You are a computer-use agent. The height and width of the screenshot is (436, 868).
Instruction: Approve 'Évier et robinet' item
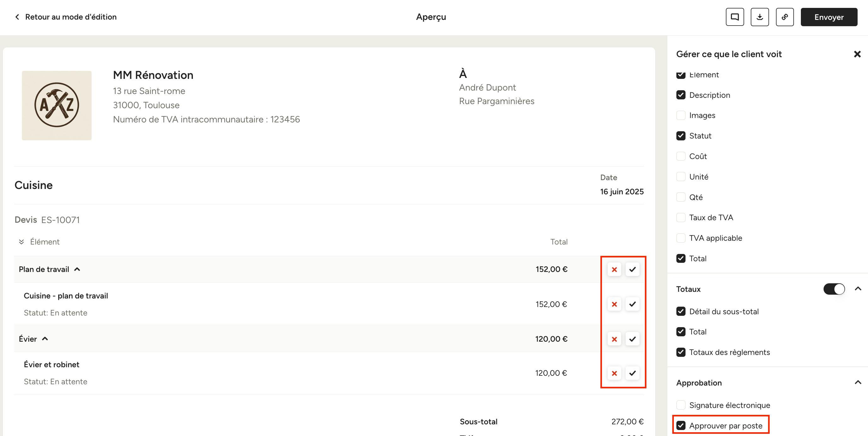(x=633, y=373)
